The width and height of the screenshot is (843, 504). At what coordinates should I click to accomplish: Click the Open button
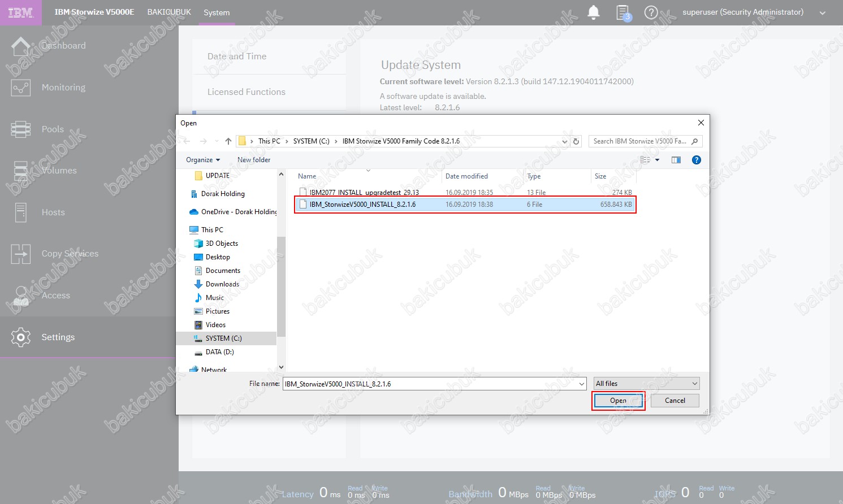[618, 401]
